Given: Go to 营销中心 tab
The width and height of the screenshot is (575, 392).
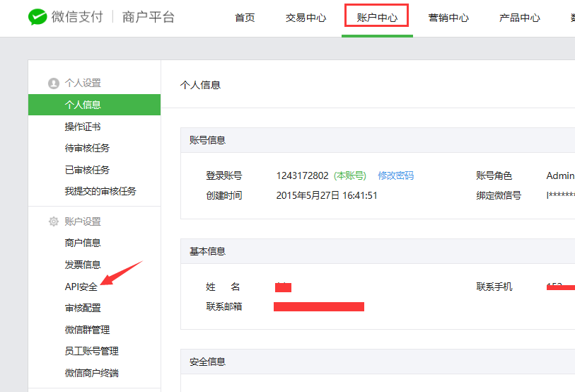Looking at the screenshot, I should 448,18.
